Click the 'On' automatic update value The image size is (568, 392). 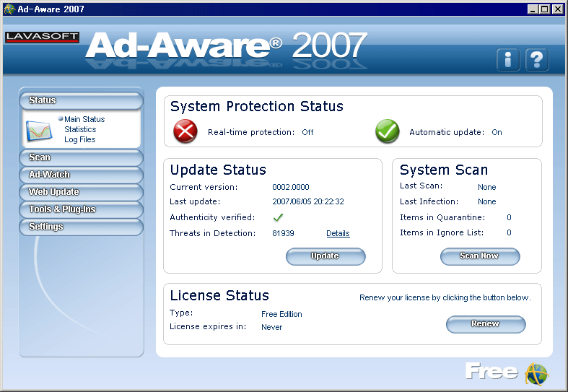(x=497, y=132)
